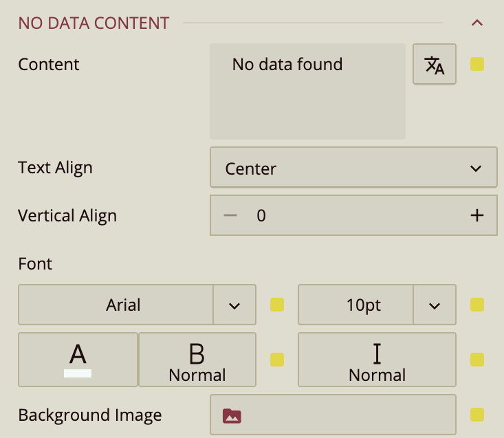Screen dimensions: 504x438
Task: Open the Background Image folder picker icon
Action: click(x=232, y=416)
